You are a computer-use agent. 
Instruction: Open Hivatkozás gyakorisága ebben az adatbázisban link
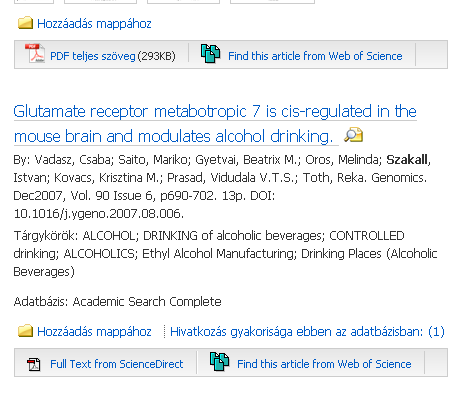[307, 332]
